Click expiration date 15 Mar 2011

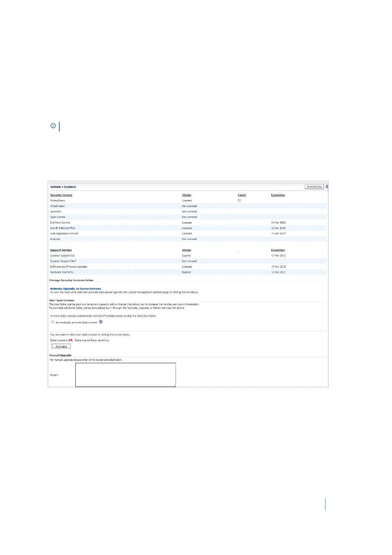(x=278, y=256)
